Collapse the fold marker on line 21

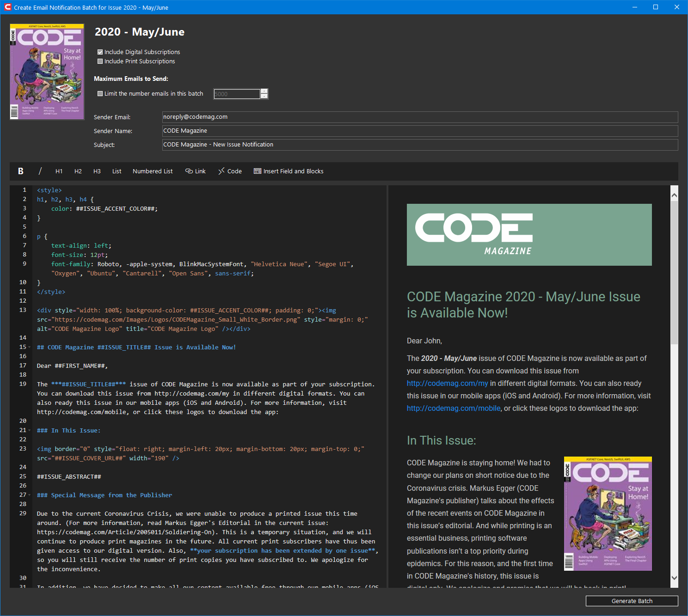(30, 431)
